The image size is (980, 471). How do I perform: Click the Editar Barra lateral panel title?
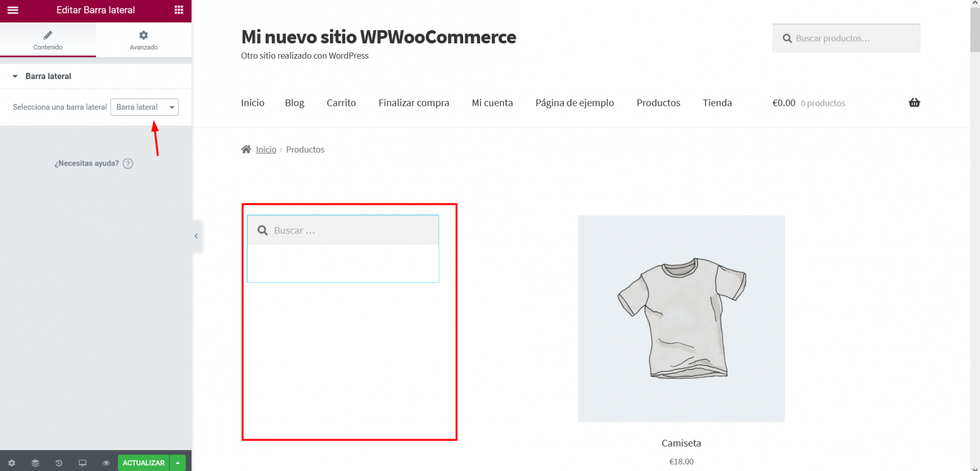96,10
